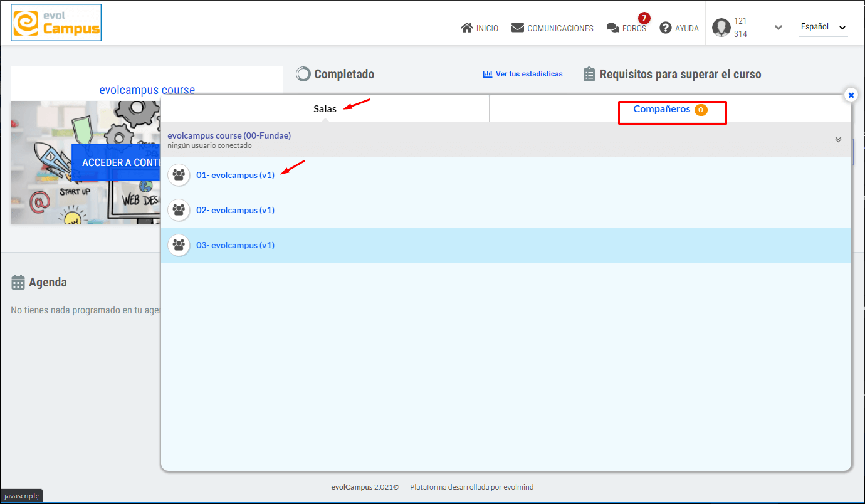Click the course banner image
Image resolution: width=865 pixels, height=504 pixels.
coord(86,162)
